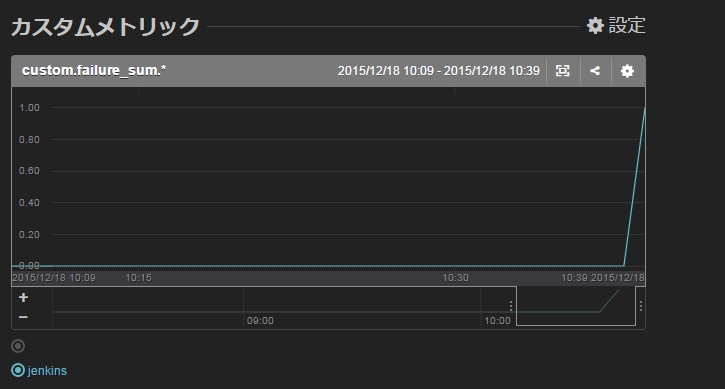Image resolution: width=725 pixels, height=389 pixels.
Task: Open graph settings gear in header
Action: point(627,71)
